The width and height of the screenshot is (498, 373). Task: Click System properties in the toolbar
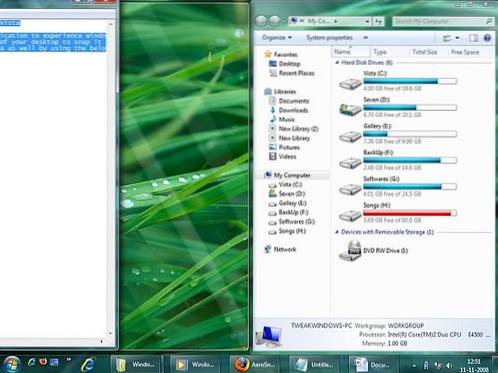pos(329,38)
